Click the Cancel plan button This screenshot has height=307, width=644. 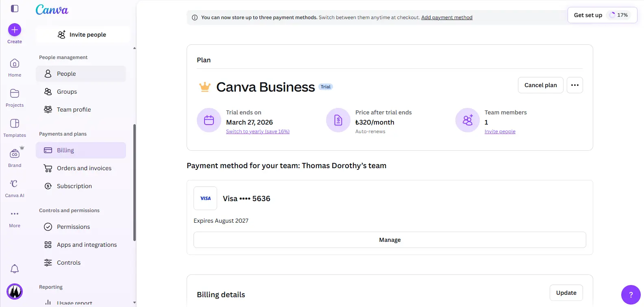click(541, 85)
